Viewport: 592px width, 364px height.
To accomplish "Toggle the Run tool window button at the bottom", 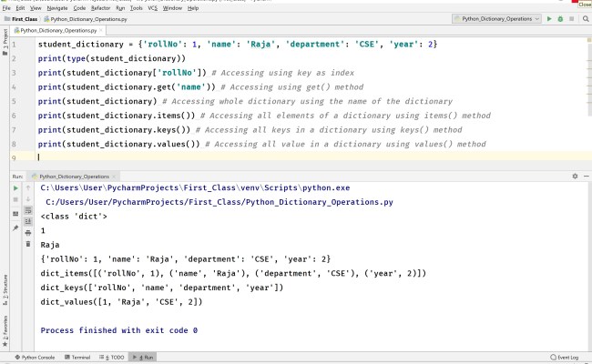I will tap(143, 358).
